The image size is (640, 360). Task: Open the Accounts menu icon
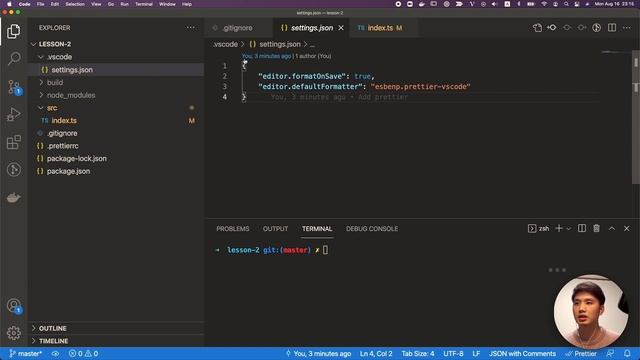click(13, 306)
